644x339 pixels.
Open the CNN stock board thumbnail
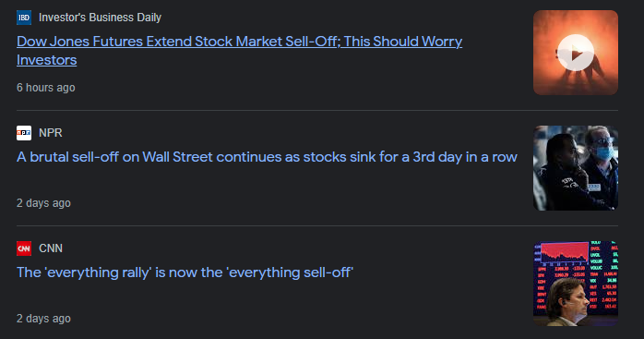(x=576, y=284)
